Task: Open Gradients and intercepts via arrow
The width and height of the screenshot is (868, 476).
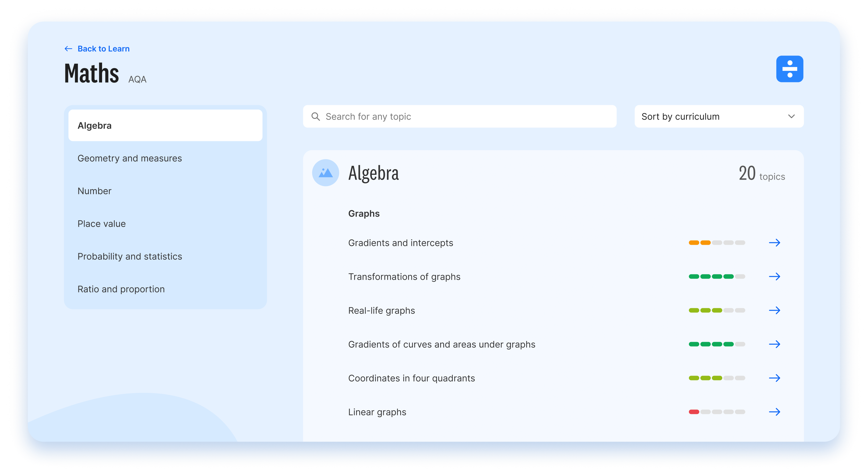Action: (774, 243)
